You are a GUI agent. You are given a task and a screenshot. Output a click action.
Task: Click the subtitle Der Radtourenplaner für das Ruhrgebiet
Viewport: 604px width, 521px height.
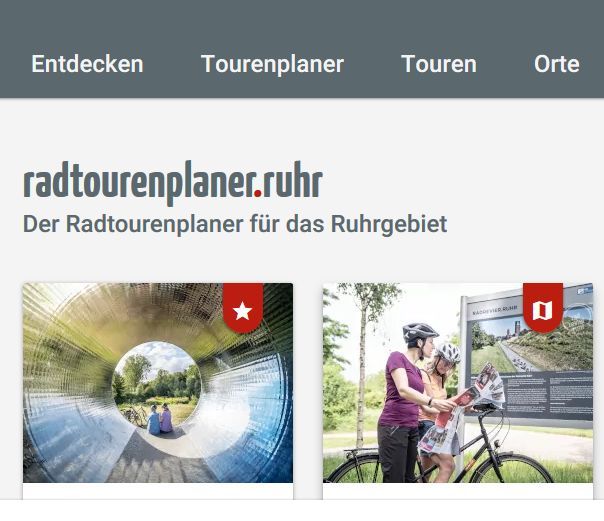tap(235, 224)
